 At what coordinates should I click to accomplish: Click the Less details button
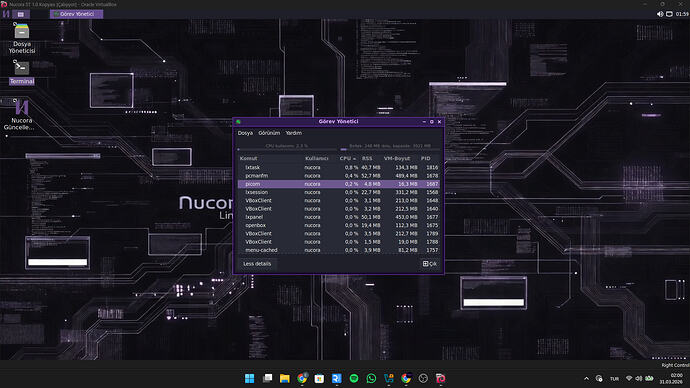pyautogui.click(x=257, y=264)
